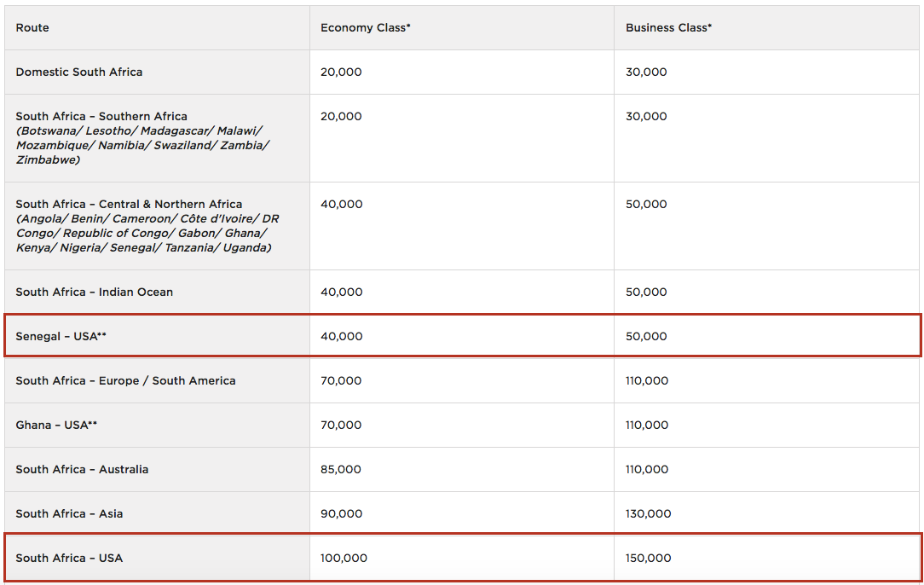Select South Africa – Europe / South America label

point(125,381)
